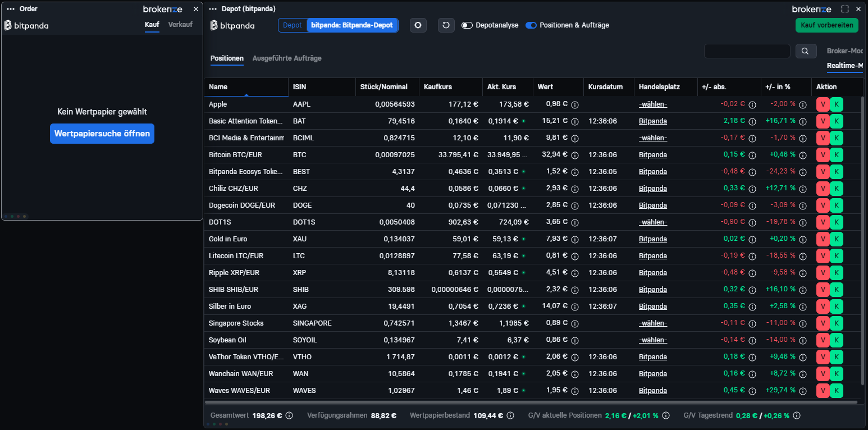868x430 pixels.
Task: Click the horizontal scrollbar below the table
Action: click(532, 402)
